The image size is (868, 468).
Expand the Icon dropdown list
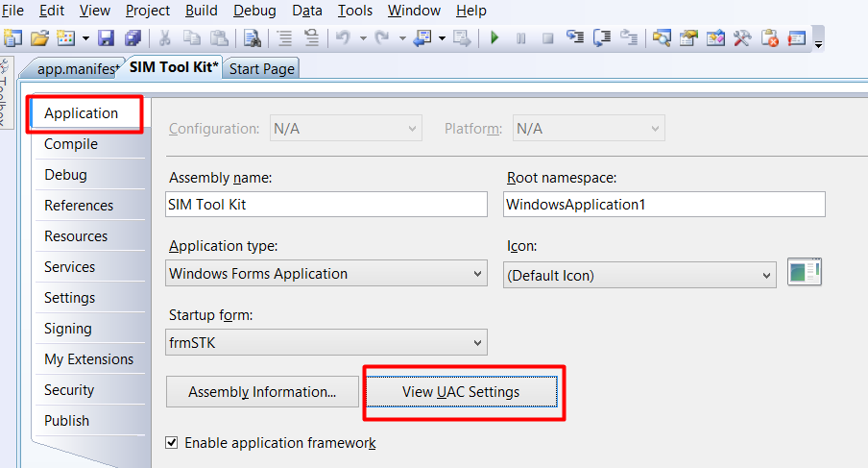(x=766, y=275)
